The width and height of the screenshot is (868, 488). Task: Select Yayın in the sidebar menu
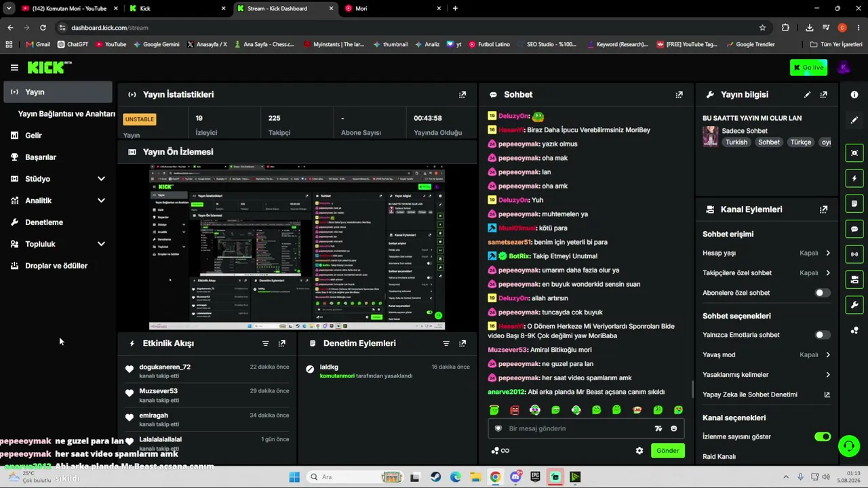[x=58, y=92]
